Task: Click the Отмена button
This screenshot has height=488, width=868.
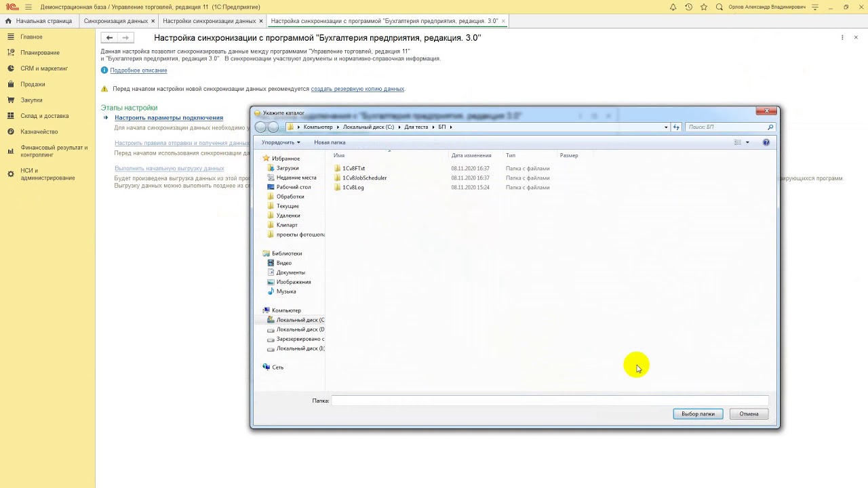Action: (749, 413)
